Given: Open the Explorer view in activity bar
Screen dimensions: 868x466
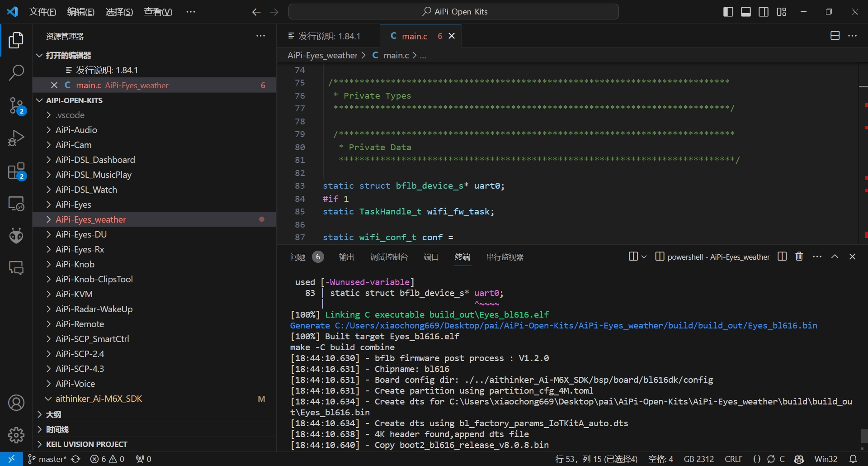Looking at the screenshot, I should coord(16,40).
